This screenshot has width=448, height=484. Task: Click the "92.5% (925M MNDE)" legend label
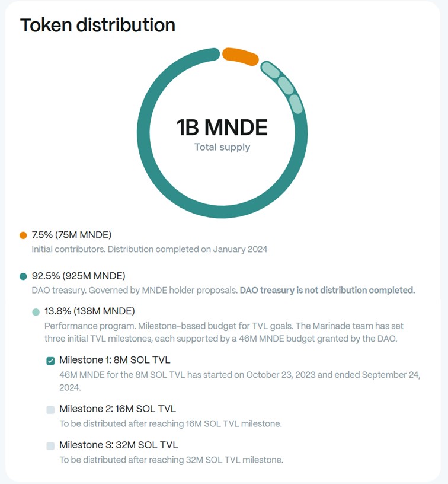pos(78,276)
